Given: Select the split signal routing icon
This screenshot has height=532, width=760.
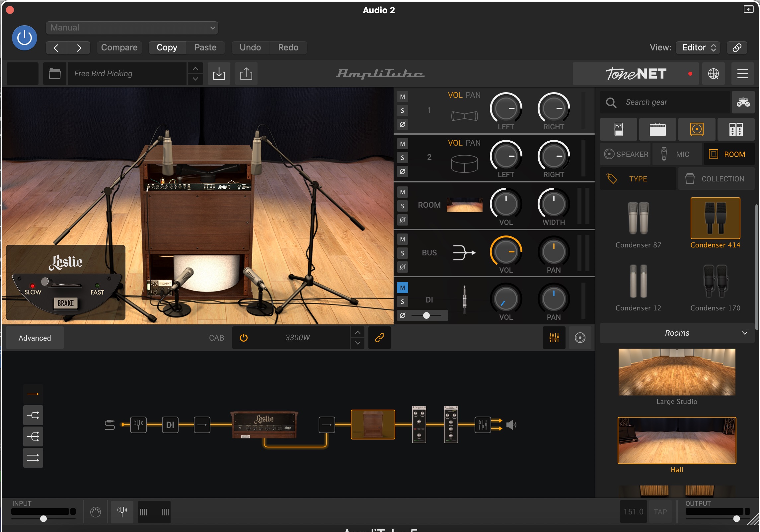Looking at the screenshot, I should pos(33,415).
